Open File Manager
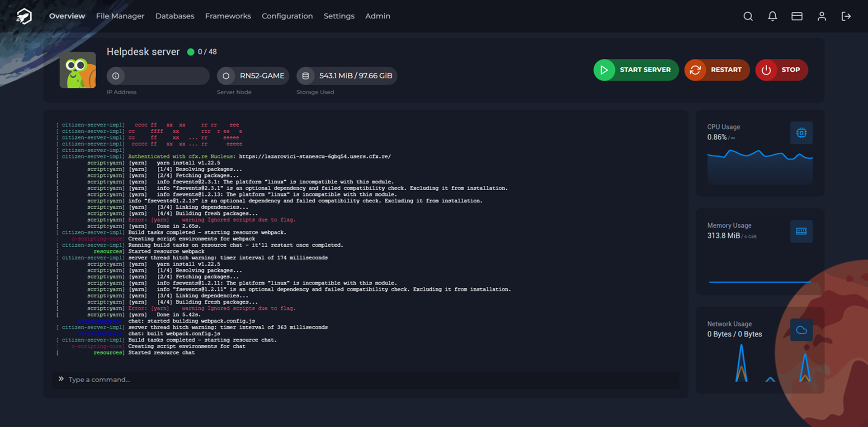Image resolution: width=868 pixels, height=427 pixels. click(x=120, y=16)
